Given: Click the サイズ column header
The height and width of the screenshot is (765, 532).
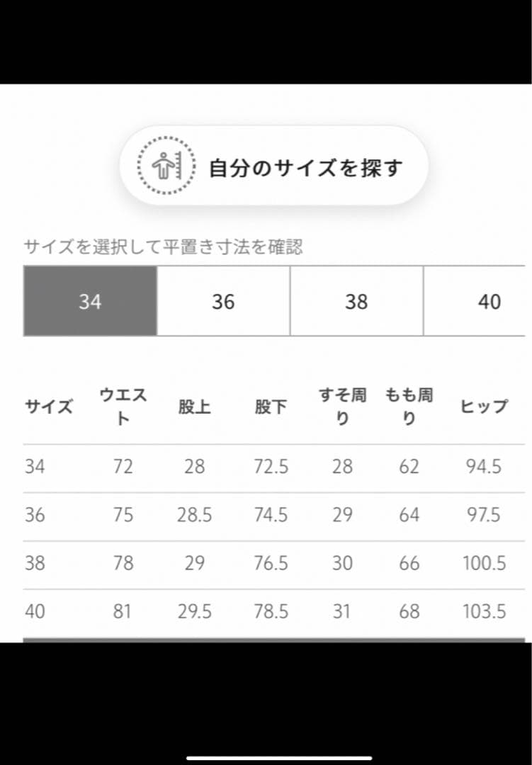Looking at the screenshot, I should tap(47, 407).
